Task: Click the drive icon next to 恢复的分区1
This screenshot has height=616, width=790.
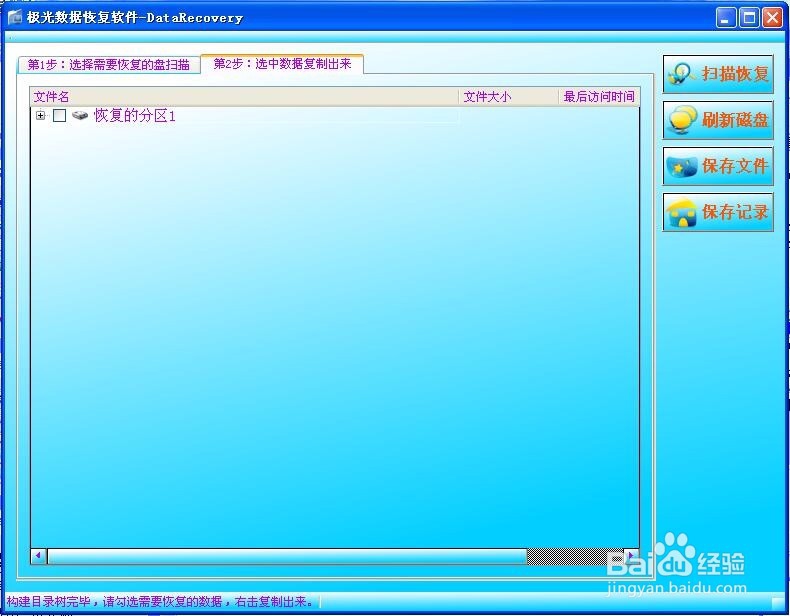Action: tap(80, 115)
